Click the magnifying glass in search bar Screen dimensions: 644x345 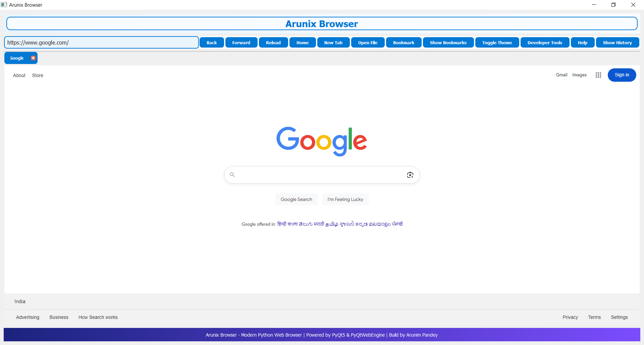[232, 175]
